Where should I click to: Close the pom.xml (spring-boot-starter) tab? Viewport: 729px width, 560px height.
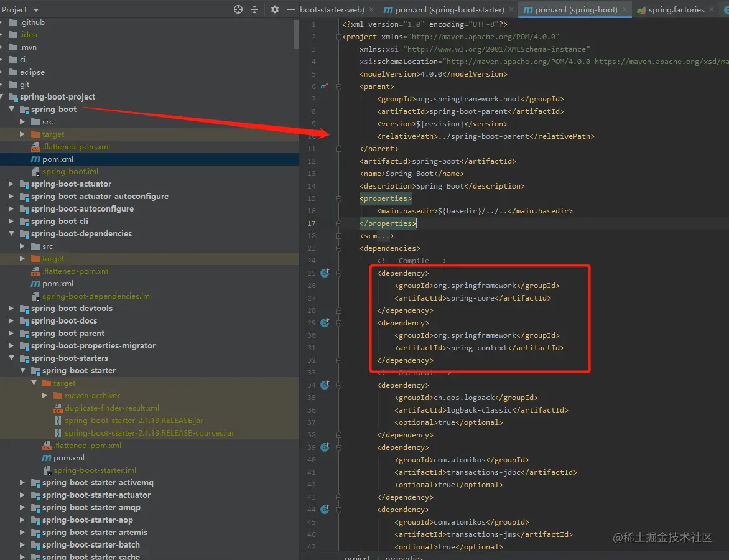511,10
